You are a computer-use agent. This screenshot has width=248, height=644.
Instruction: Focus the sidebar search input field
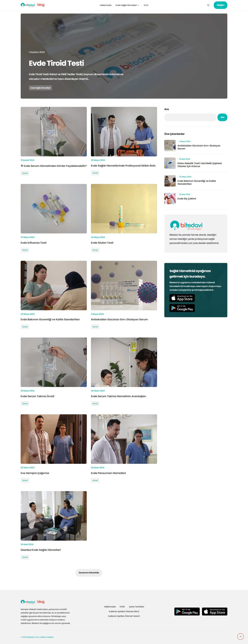point(190,117)
